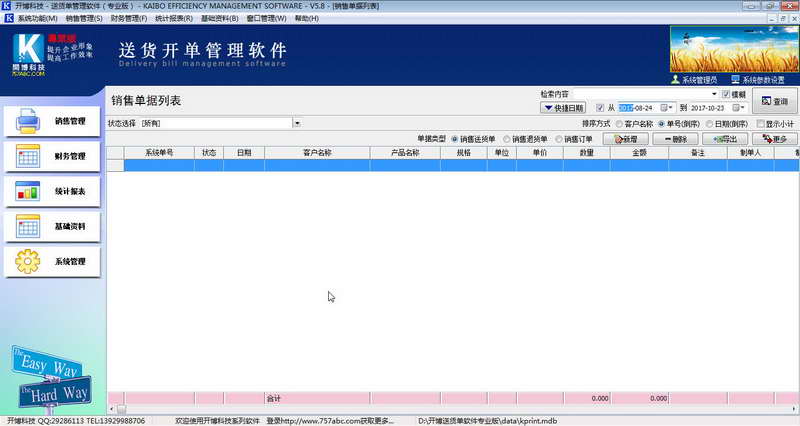
Task: Click the 更多 more button
Action: 774,139
